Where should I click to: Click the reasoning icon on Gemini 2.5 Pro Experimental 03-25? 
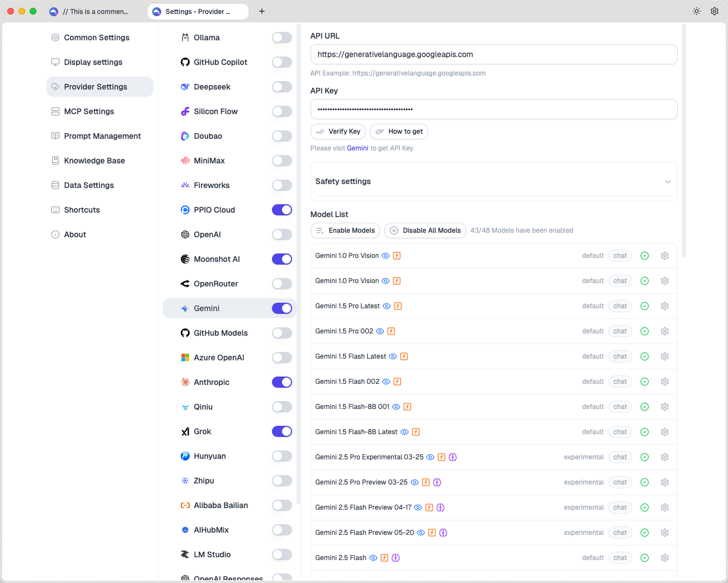pos(453,457)
